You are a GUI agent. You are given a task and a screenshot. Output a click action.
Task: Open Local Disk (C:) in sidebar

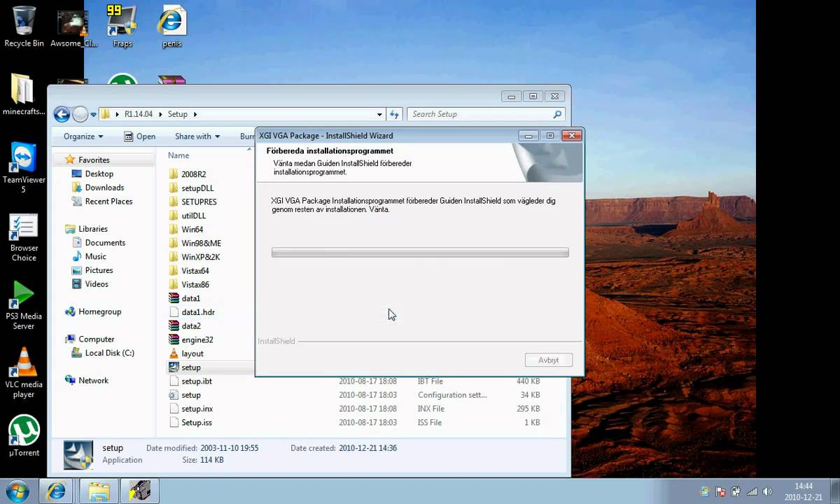(109, 353)
